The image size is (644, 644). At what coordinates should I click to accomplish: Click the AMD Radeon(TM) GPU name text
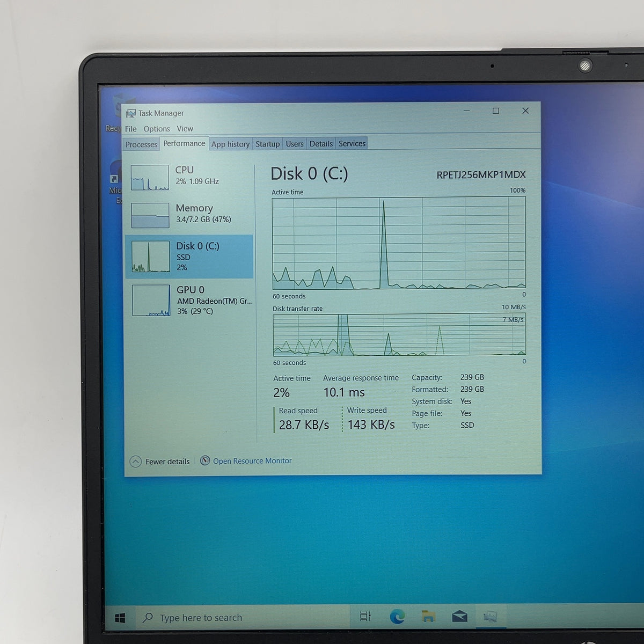click(x=214, y=301)
